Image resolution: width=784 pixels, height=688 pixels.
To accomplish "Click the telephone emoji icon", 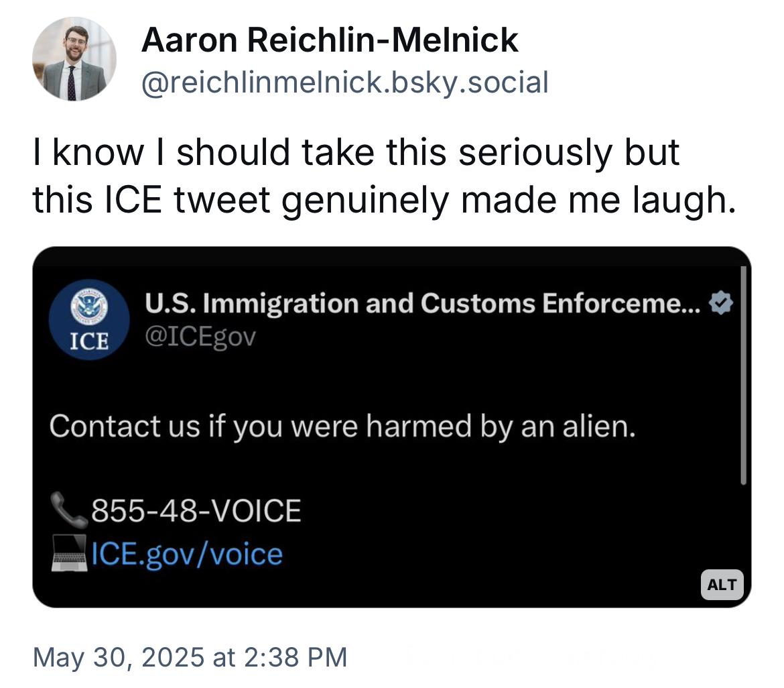I will tap(69, 510).
